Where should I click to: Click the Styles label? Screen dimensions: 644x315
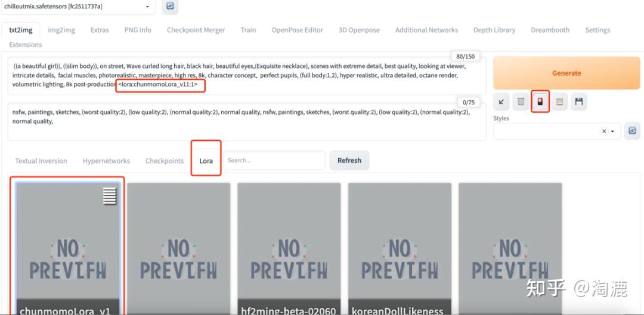tap(501, 118)
